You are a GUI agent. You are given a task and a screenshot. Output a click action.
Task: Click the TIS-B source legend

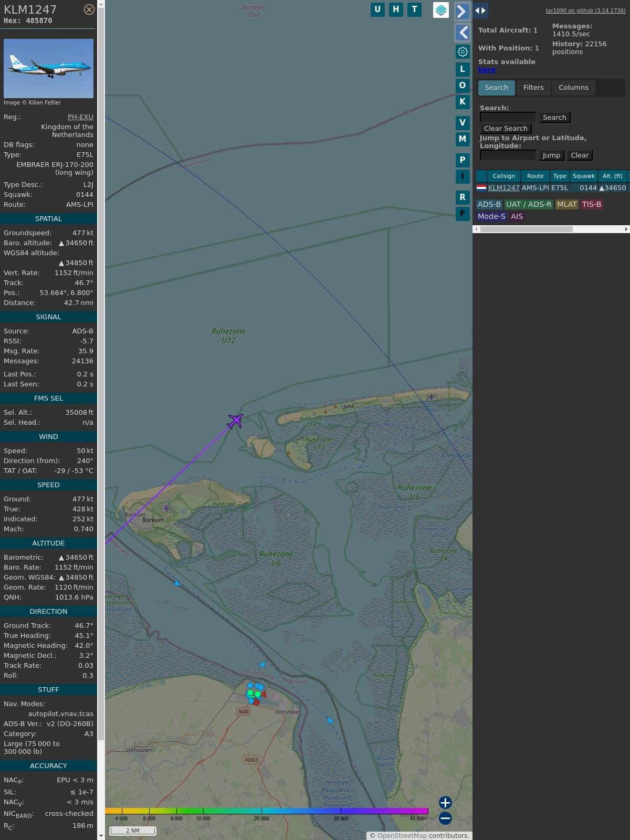pos(592,205)
